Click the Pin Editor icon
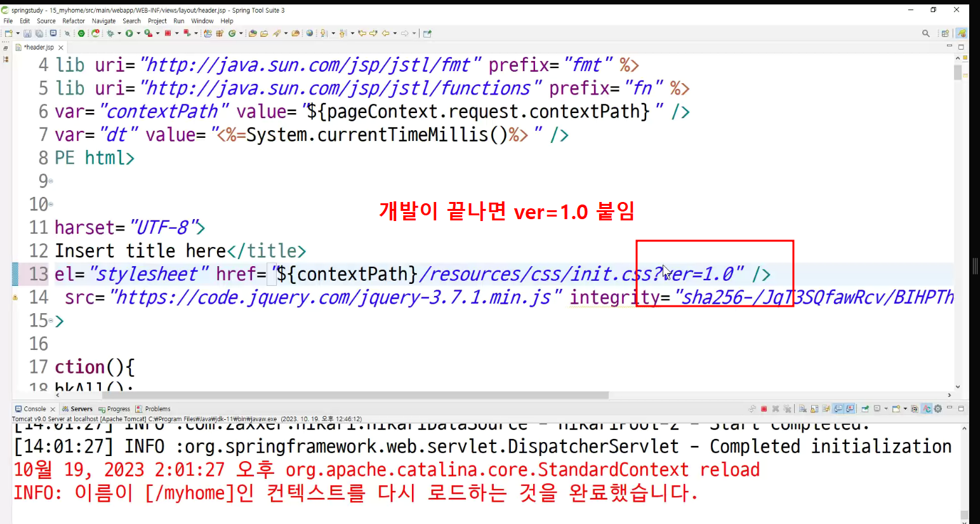This screenshot has width=980, height=524. [427, 33]
